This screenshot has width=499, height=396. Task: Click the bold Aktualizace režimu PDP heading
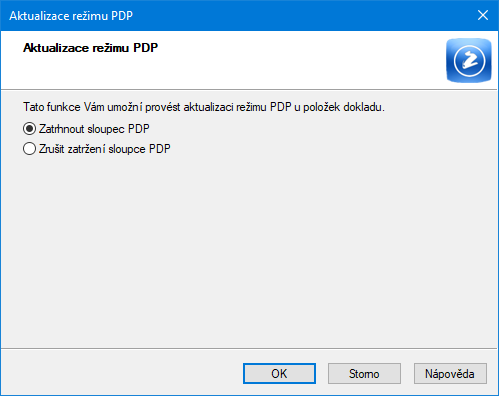90,48
